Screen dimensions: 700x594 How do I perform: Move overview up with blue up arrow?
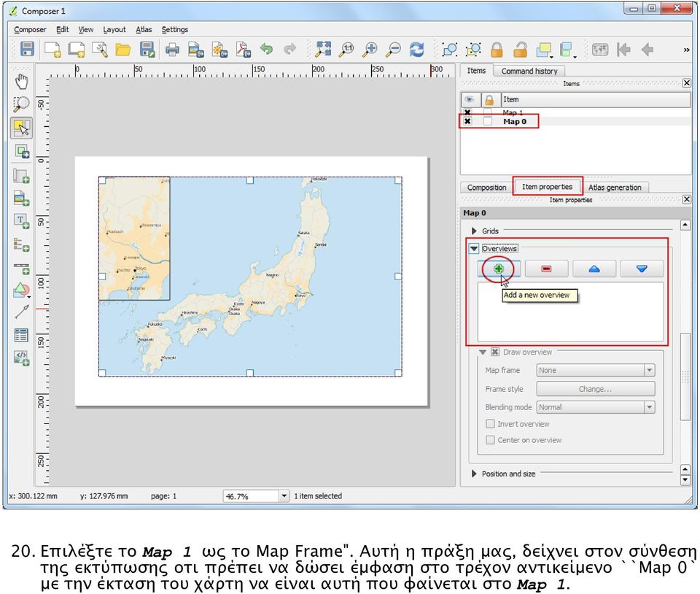[x=594, y=269]
